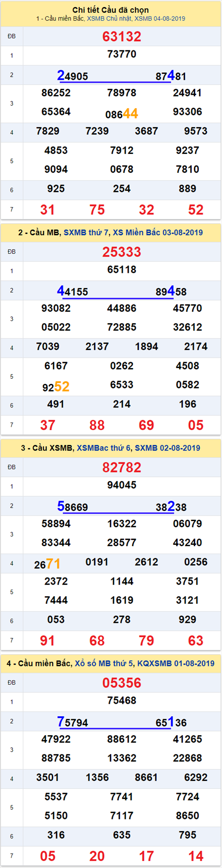Click the number 2671 with orange digits
Screen dimensions: 222x868
48,564
